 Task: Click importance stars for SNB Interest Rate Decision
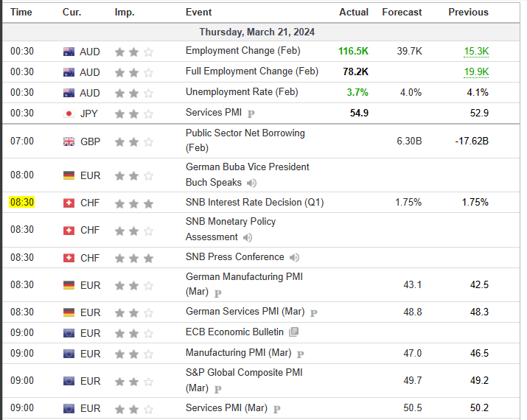[133, 203]
